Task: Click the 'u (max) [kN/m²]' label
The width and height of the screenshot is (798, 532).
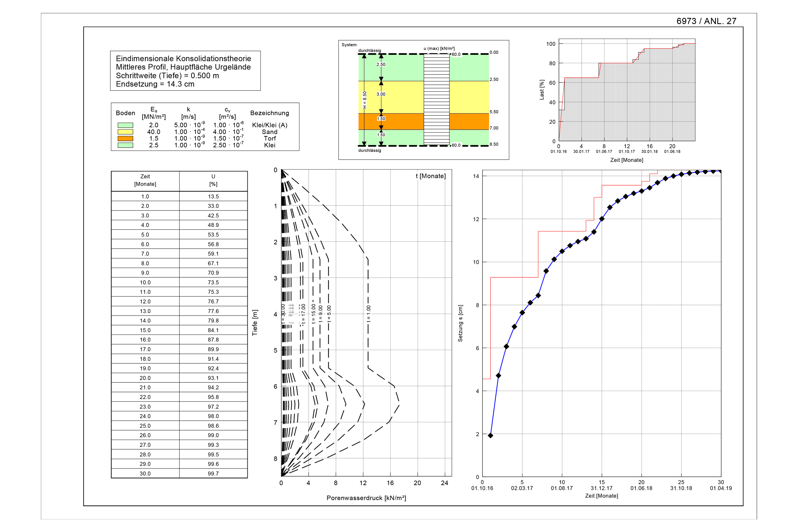Action: point(439,49)
